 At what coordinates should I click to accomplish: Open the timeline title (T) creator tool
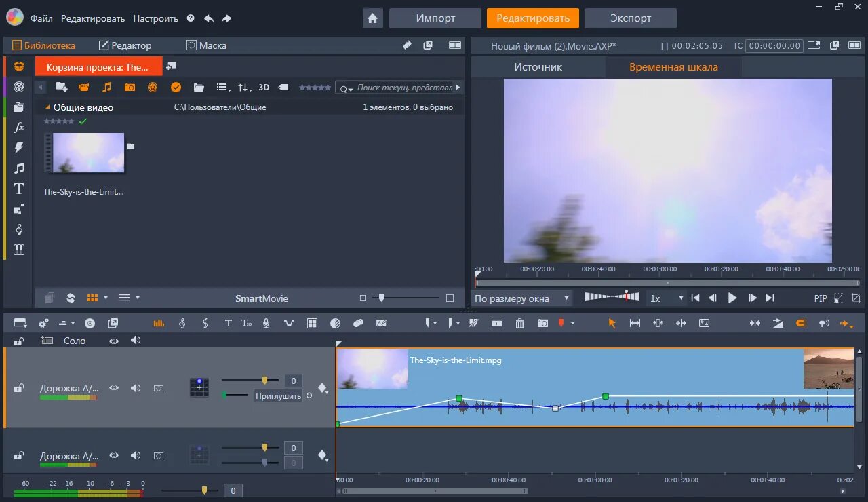(228, 324)
